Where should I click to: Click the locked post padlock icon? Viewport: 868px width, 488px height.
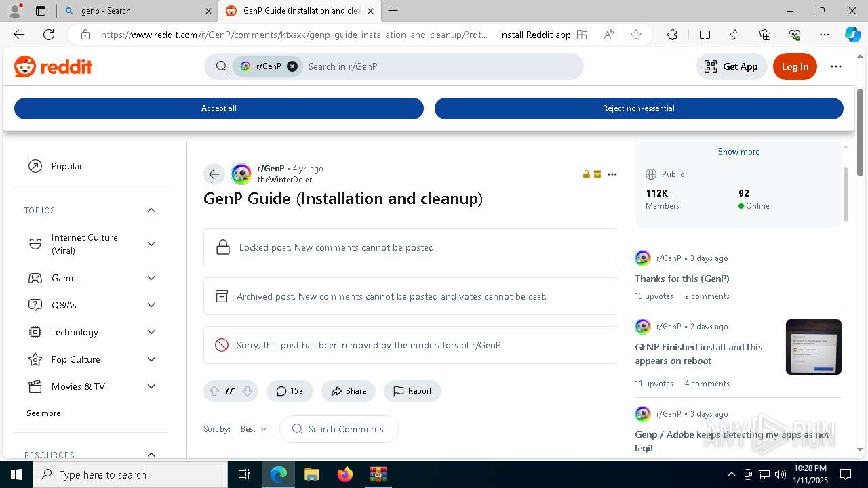[222, 247]
